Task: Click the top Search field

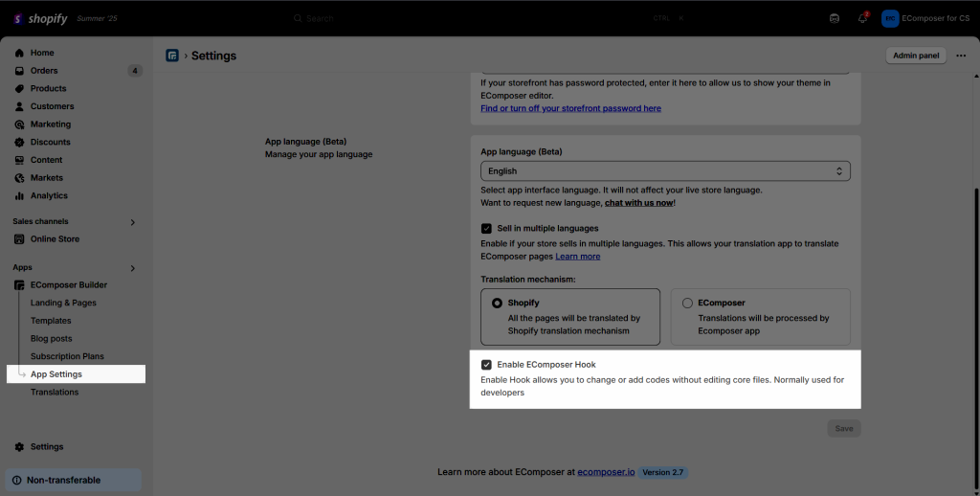Action: click(490, 19)
